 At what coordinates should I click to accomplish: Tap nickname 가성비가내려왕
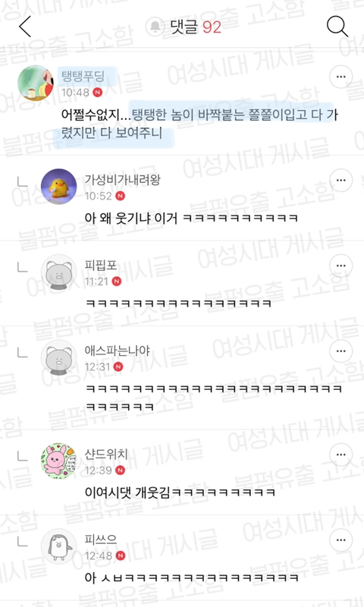pyautogui.click(x=123, y=180)
